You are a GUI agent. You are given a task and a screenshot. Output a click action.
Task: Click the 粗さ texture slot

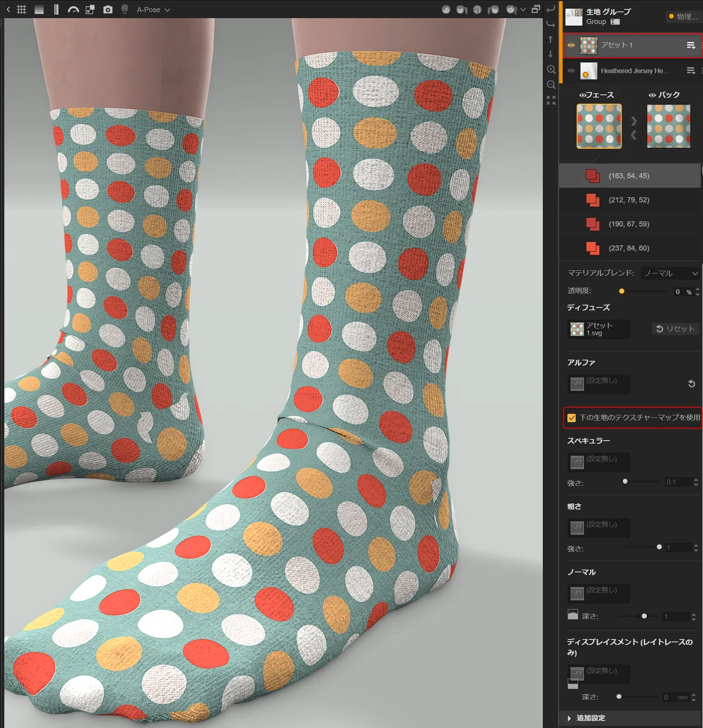coord(599,528)
